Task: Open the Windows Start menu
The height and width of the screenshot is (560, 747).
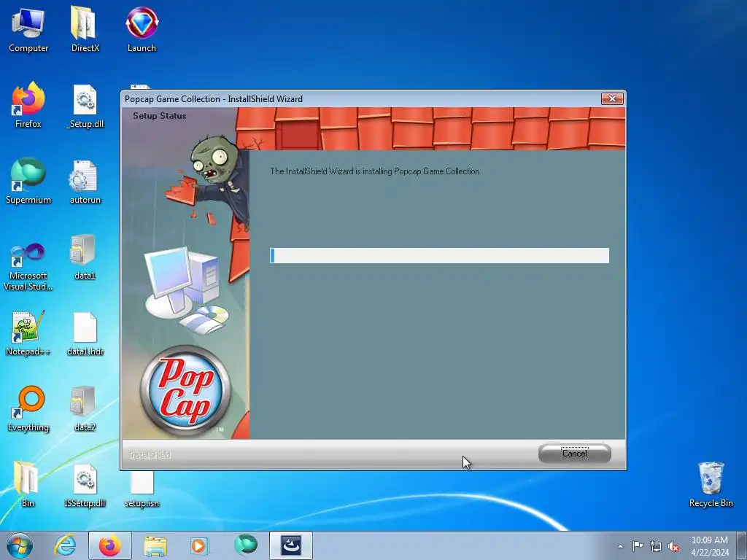Action: 20,545
